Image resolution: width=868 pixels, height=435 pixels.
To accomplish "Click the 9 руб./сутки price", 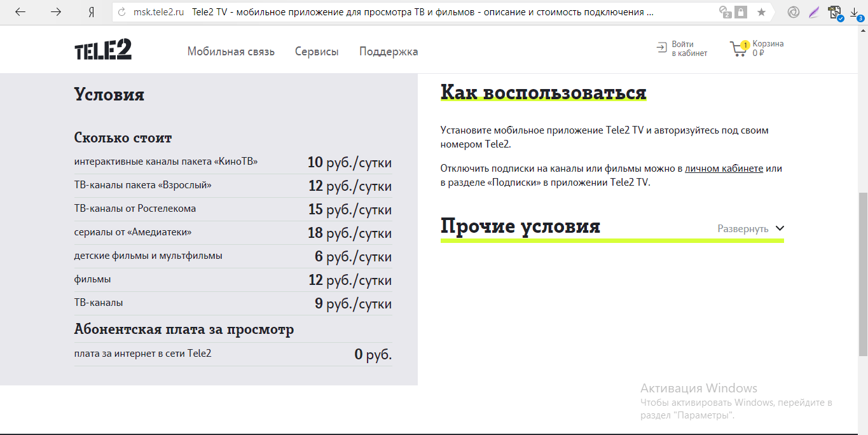I will [x=353, y=304].
